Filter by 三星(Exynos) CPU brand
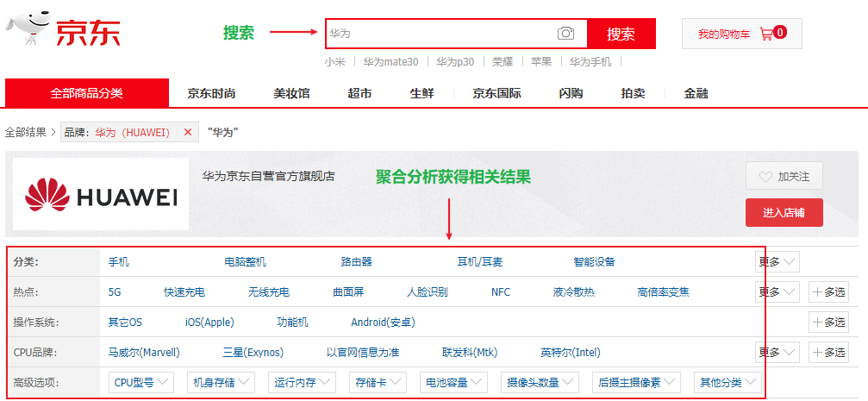The width and height of the screenshot is (868, 401). click(x=253, y=352)
